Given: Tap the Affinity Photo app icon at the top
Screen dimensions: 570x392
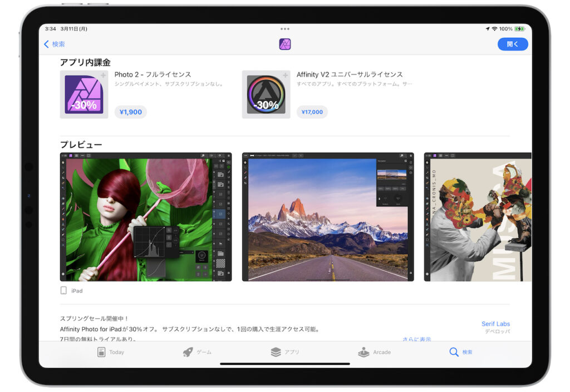Looking at the screenshot, I should click(x=284, y=44).
